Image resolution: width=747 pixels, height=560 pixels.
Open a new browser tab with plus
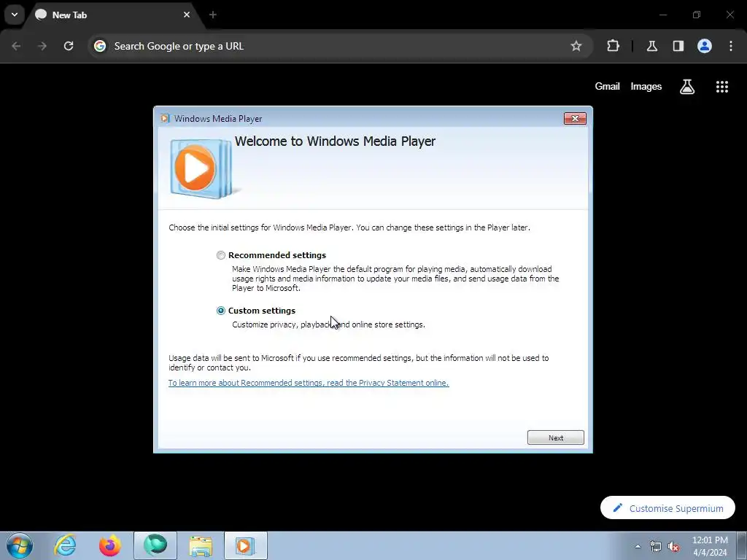pos(213,15)
